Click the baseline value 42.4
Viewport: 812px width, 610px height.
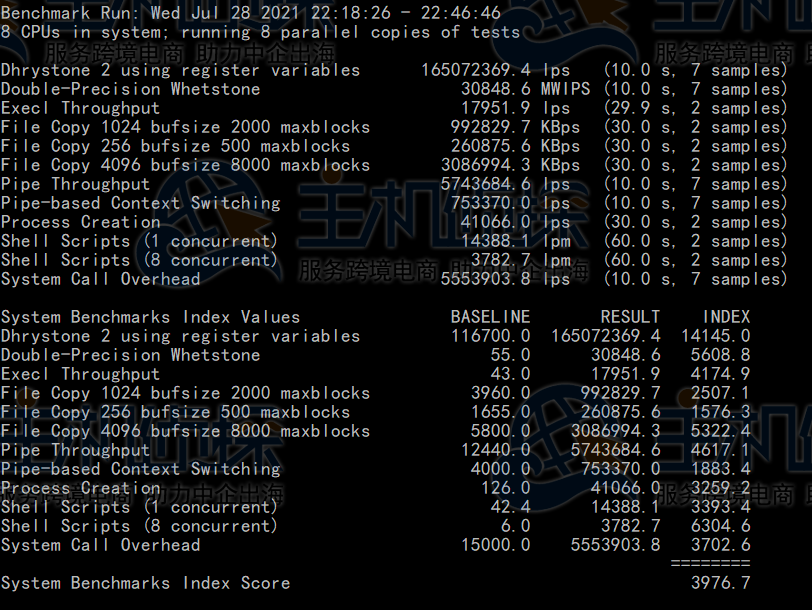pyautogui.click(x=510, y=507)
